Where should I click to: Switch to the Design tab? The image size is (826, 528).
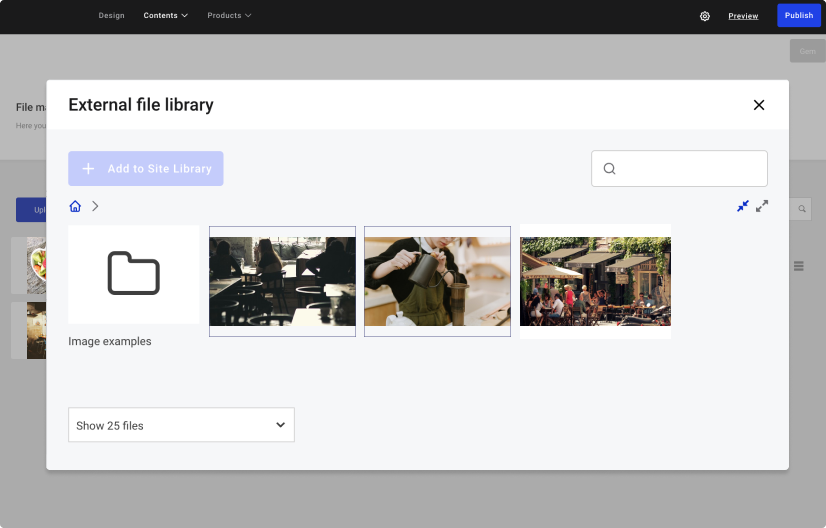pos(111,16)
